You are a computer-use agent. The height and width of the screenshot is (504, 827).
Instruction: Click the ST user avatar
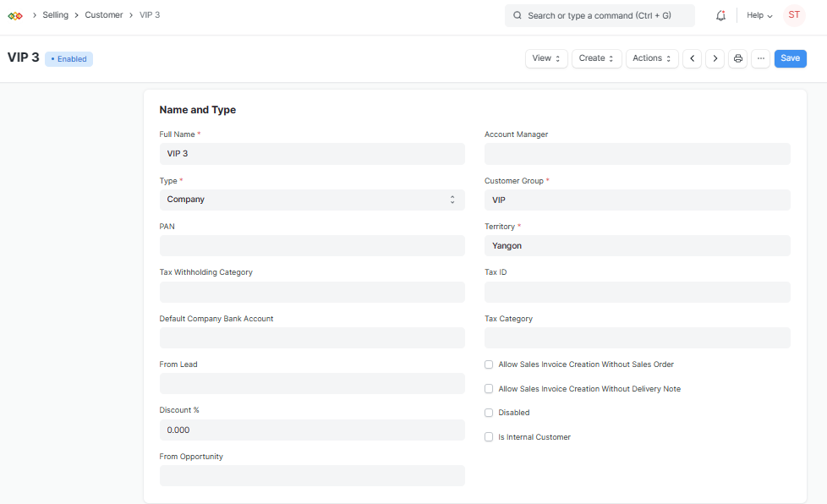793,14
